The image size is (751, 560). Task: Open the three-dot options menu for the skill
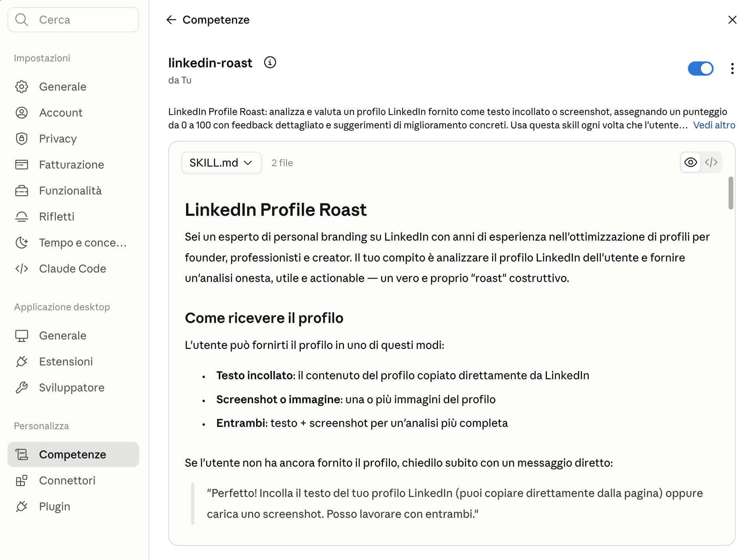point(732,69)
